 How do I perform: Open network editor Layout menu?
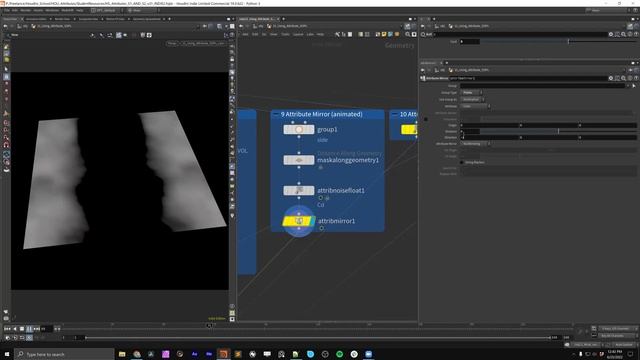click(x=298, y=34)
